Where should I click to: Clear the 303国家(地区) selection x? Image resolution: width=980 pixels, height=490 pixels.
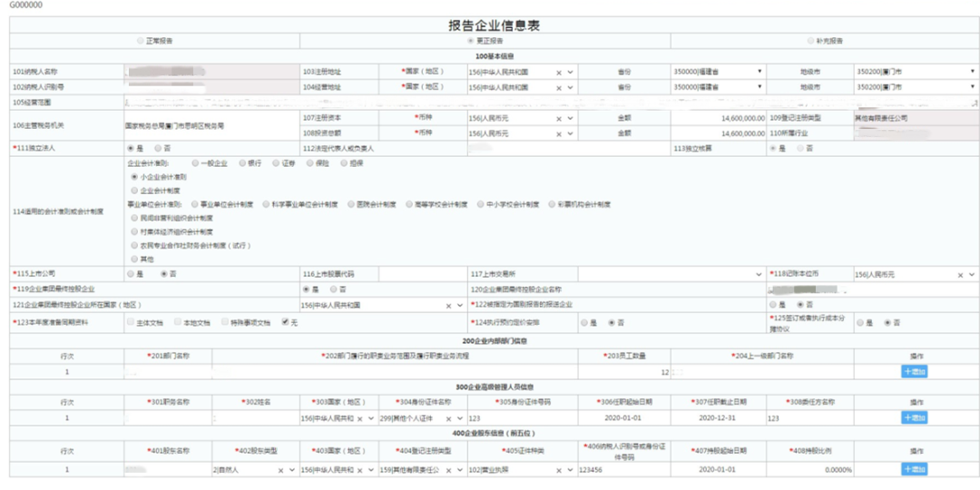360,418
